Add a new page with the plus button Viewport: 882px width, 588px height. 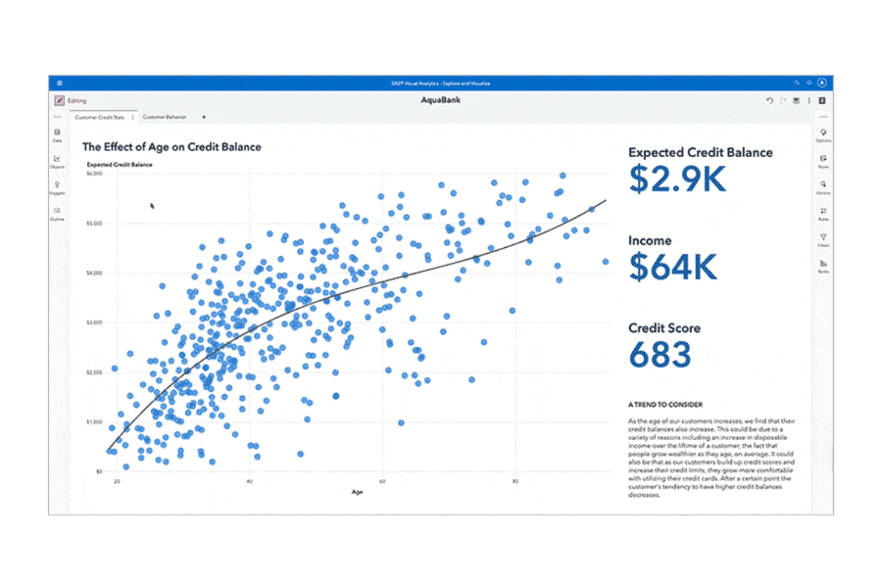(x=204, y=117)
